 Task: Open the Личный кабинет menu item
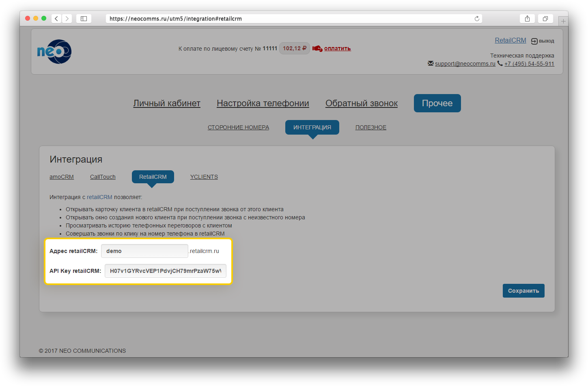pyautogui.click(x=167, y=103)
